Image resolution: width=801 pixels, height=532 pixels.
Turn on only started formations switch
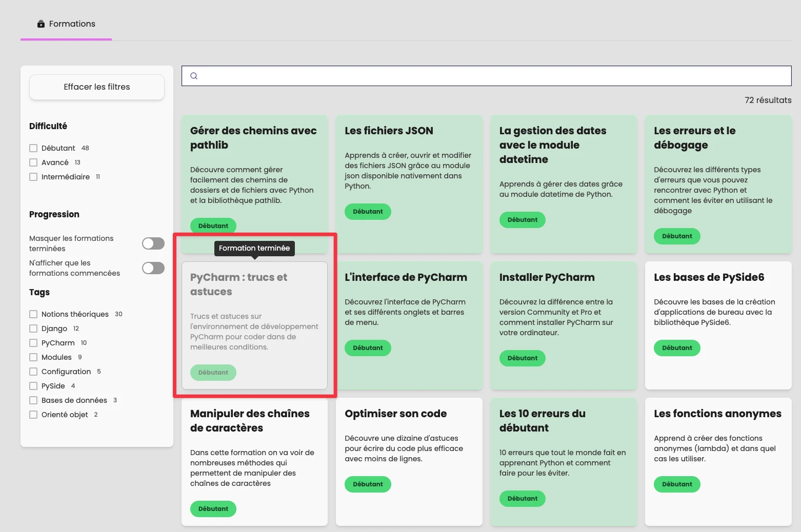(x=153, y=268)
